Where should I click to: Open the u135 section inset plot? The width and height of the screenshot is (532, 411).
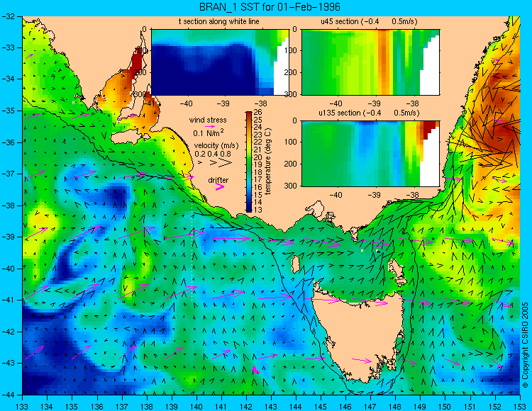370,154
